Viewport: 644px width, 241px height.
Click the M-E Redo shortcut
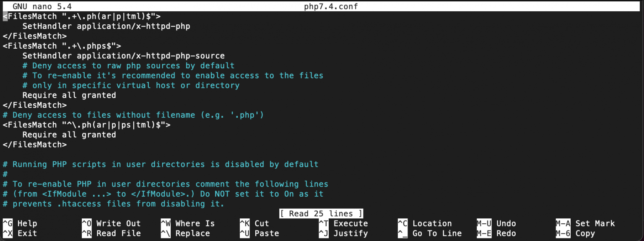(x=496, y=233)
